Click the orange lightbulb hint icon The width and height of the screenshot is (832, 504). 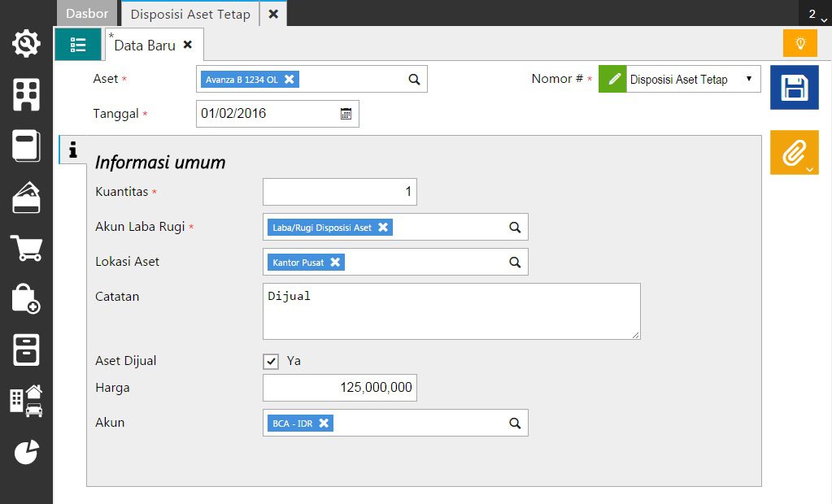click(x=799, y=43)
